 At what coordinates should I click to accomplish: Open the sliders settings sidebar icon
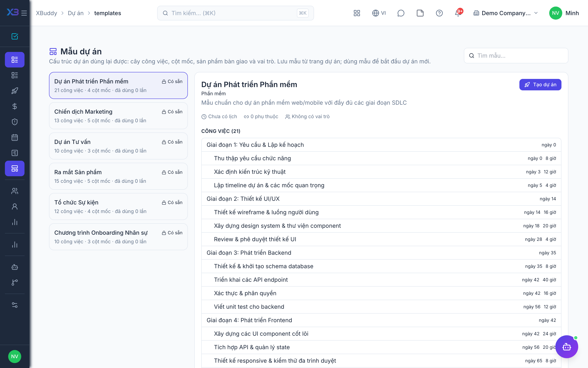(x=14, y=305)
